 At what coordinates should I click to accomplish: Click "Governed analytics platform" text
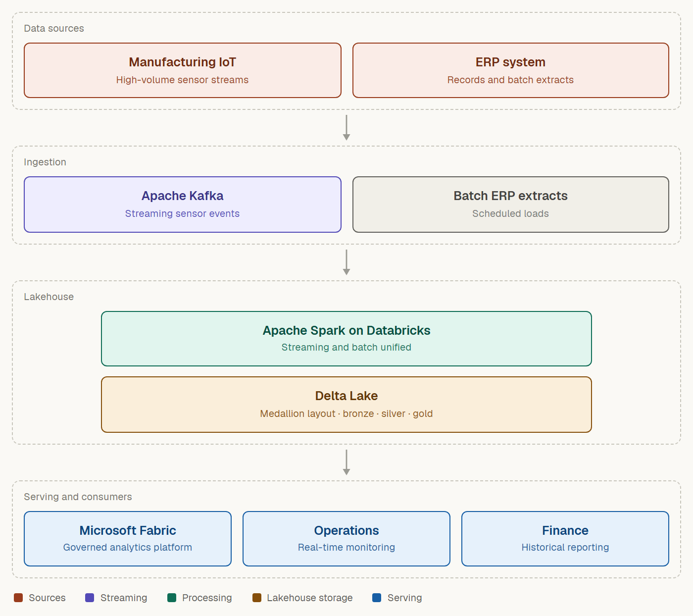tap(128, 547)
